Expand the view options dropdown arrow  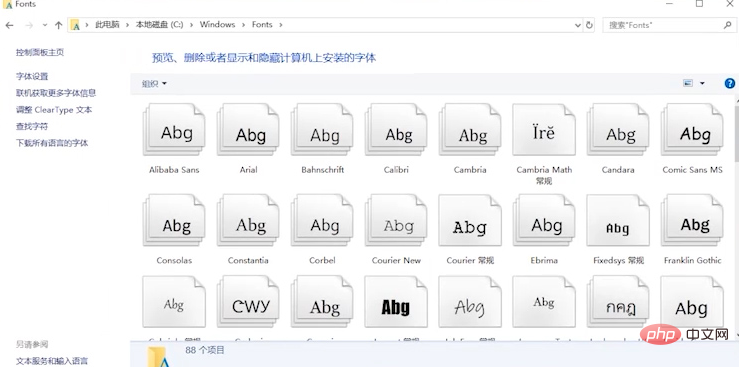point(702,83)
